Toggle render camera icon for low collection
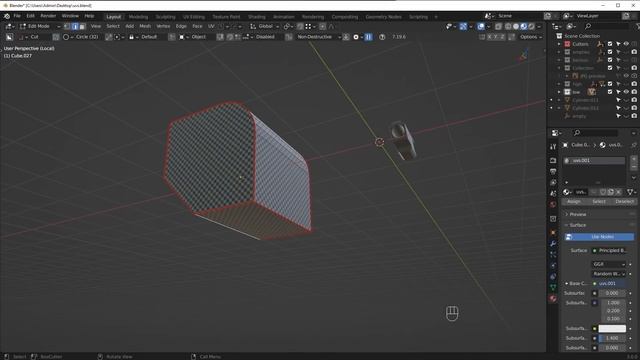640x360 pixels. [634, 92]
